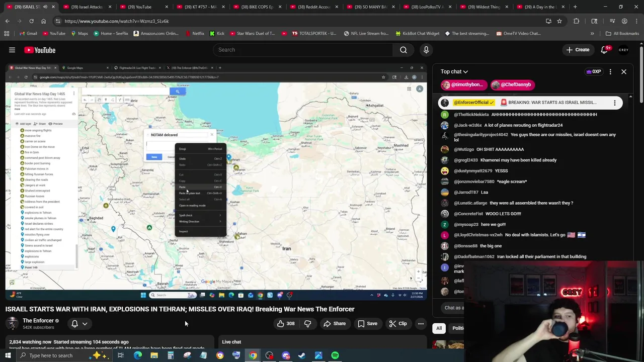Go back in browser history
644x362 pixels.
pos(8,21)
